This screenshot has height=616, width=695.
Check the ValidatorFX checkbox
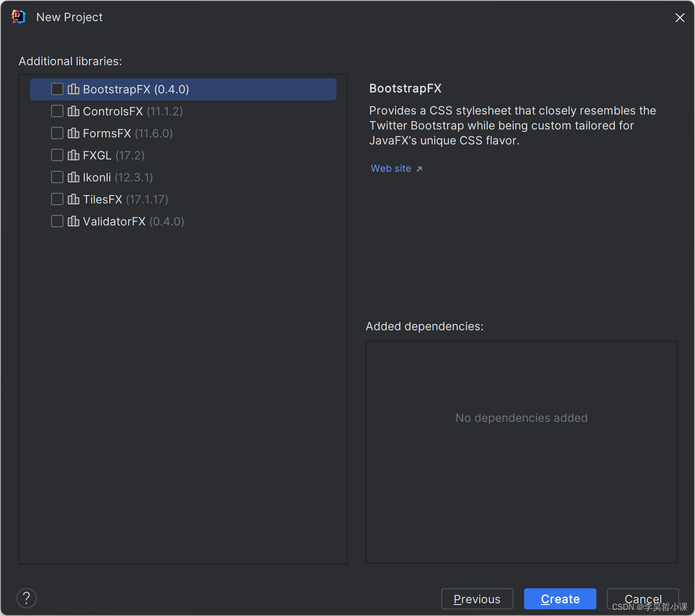tap(57, 221)
